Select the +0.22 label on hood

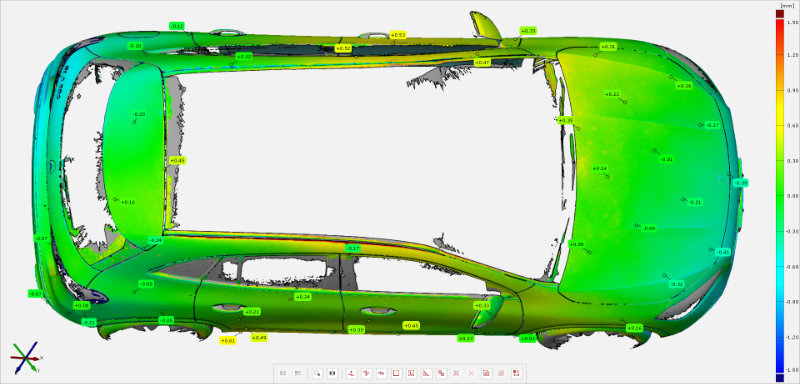612,94
